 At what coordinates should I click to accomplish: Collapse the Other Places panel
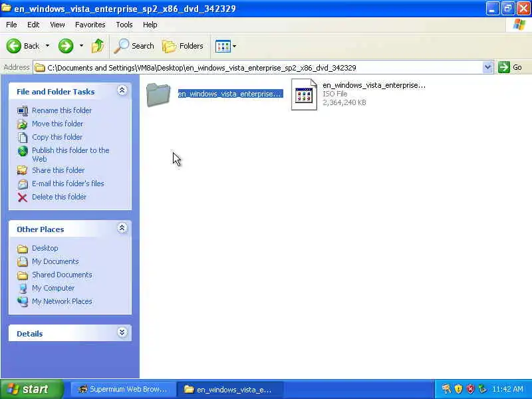click(122, 228)
